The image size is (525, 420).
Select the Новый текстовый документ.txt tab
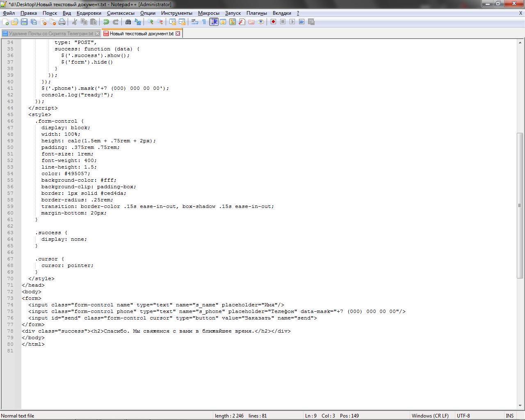(x=141, y=34)
